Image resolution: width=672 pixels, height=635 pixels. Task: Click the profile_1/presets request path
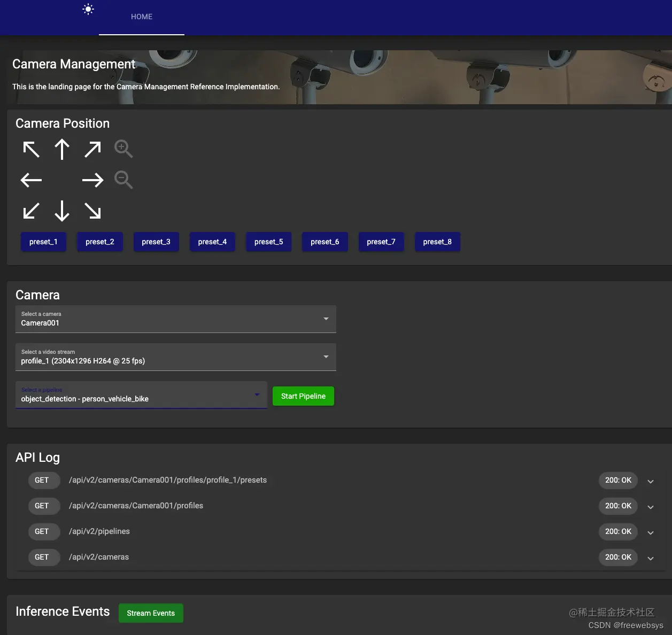(x=168, y=480)
